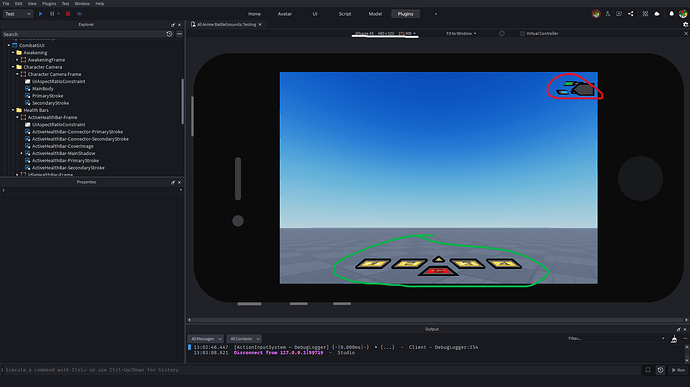Viewport: 690px width, 387px height.
Task: Switch to the Script ribbon tab
Action: coord(345,14)
